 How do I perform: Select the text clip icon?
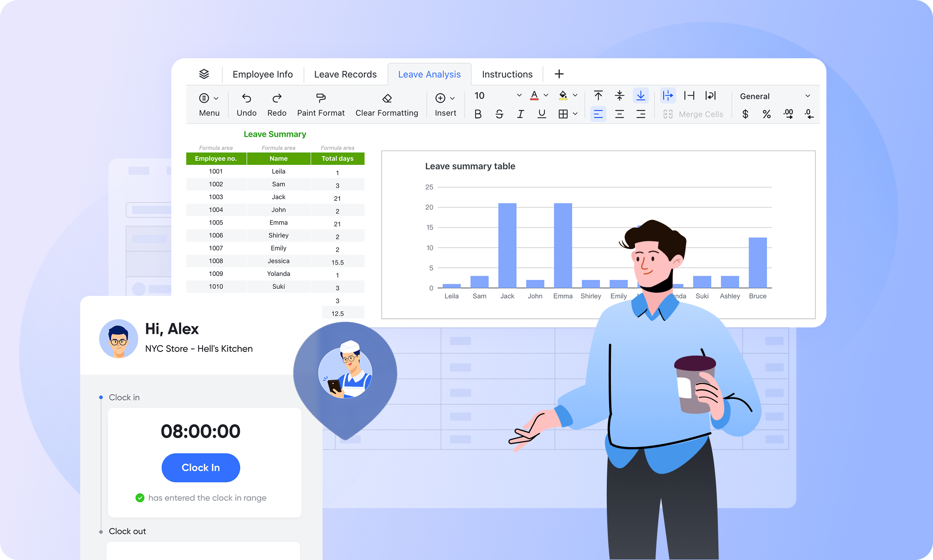689,96
